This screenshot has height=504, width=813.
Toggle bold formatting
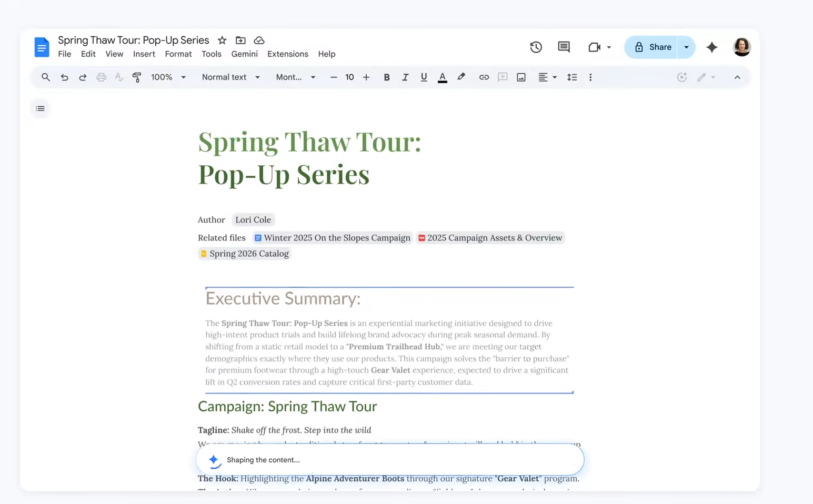click(x=386, y=77)
